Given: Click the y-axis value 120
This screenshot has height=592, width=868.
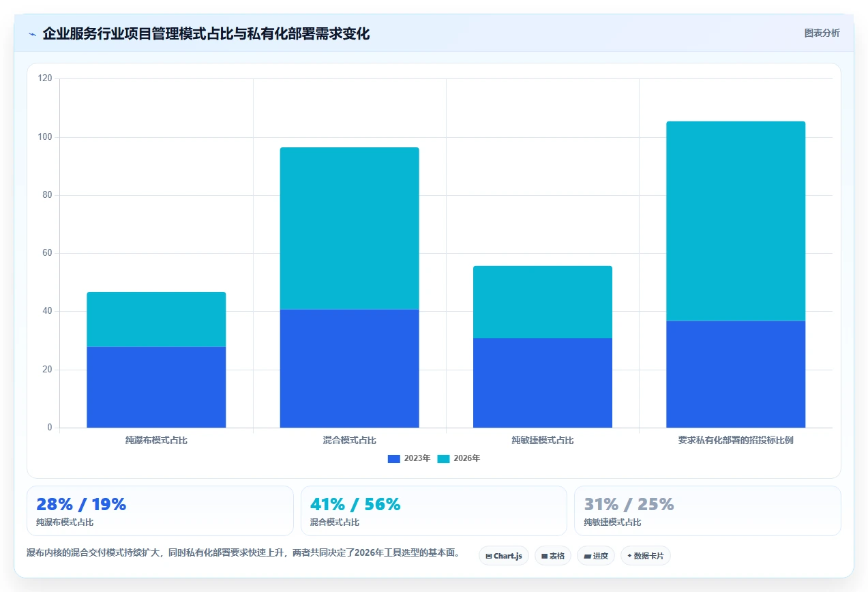Looking at the screenshot, I should click(45, 78).
